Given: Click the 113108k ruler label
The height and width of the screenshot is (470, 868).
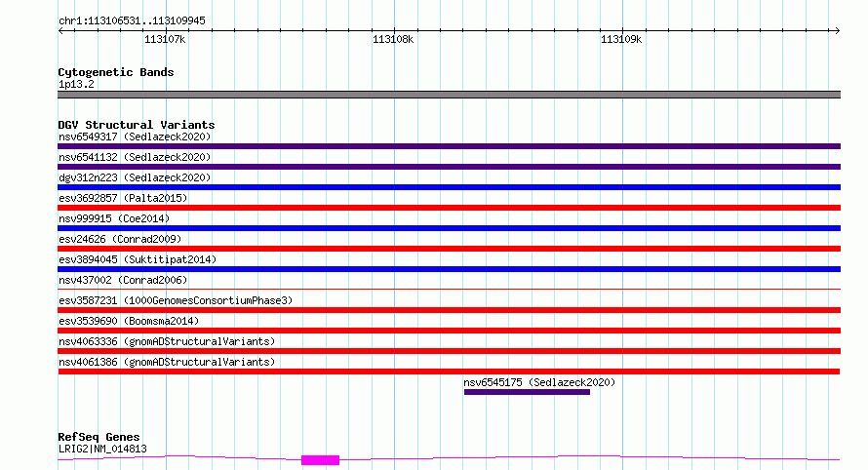Looking at the screenshot, I should tap(393, 39).
